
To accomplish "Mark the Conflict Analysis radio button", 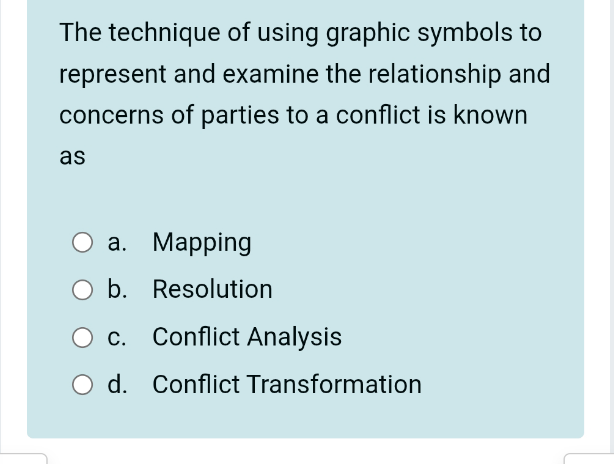I will click(82, 337).
